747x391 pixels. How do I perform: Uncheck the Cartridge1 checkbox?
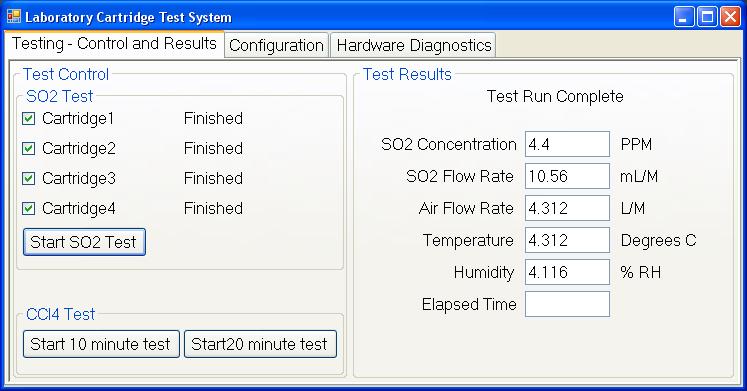[x=29, y=118]
